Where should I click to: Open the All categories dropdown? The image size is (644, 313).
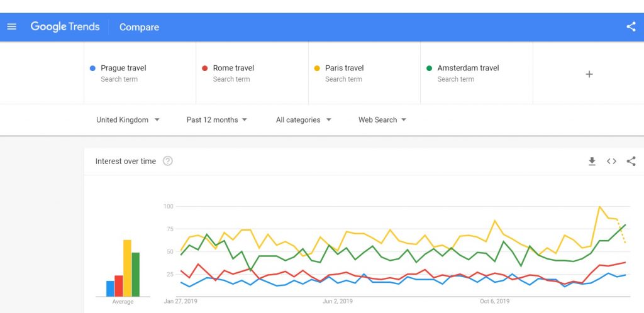point(304,120)
